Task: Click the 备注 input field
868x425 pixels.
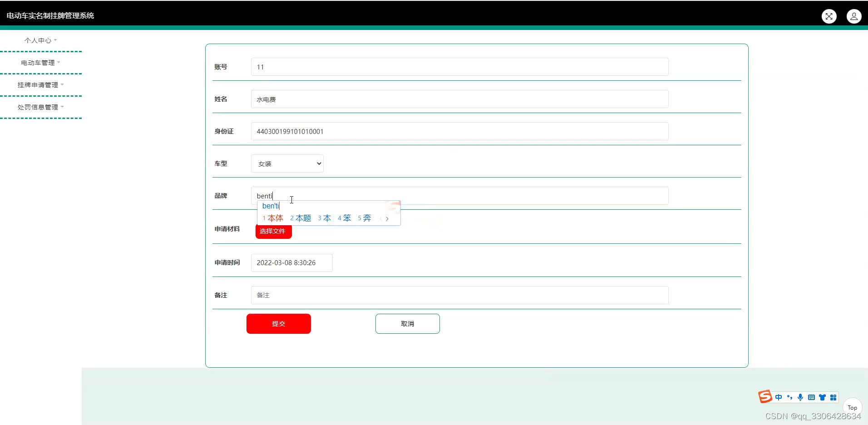Action: click(x=459, y=295)
